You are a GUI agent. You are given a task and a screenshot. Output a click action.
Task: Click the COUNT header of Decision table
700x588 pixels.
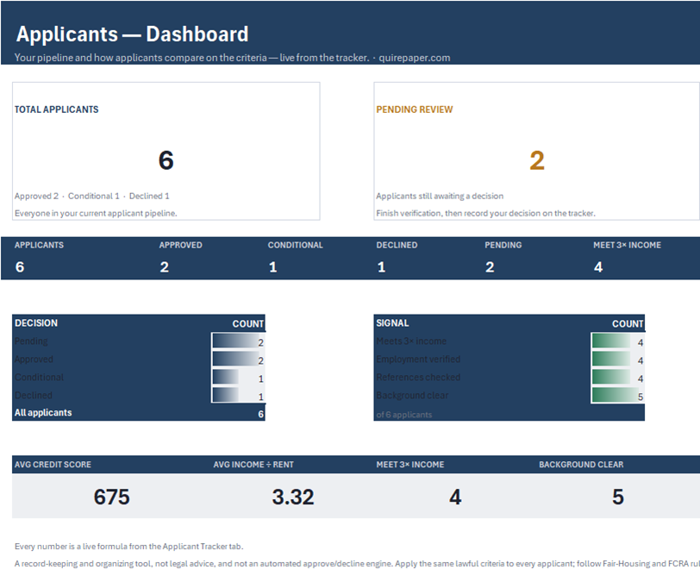[247, 323]
